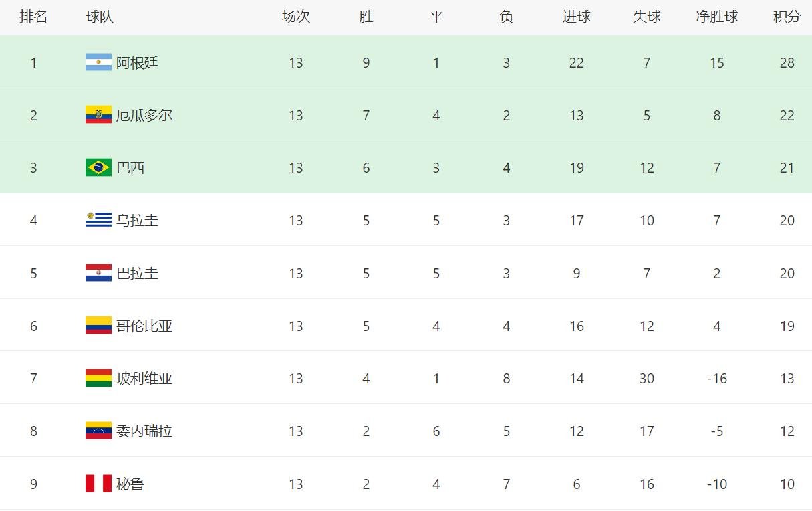Sort by the 积分 column header
The height and width of the screenshot is (511, 812).
pos(787,17)
